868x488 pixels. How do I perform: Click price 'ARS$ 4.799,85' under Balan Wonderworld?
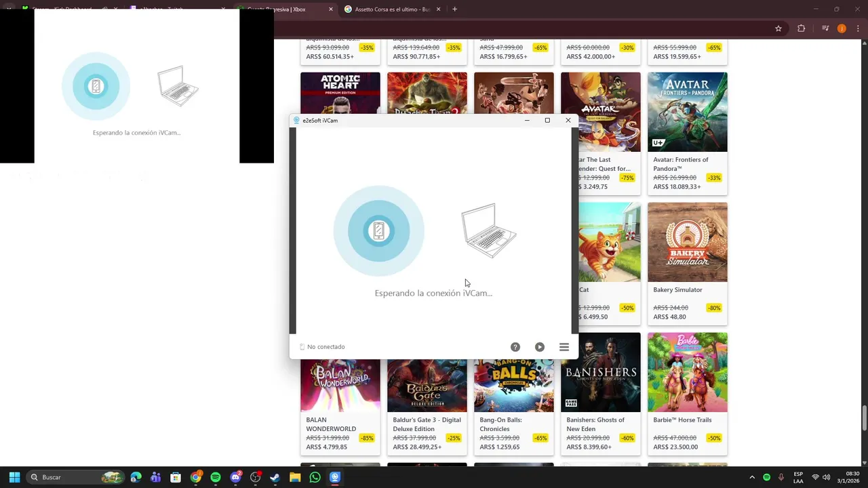click(x=326, y=447)
